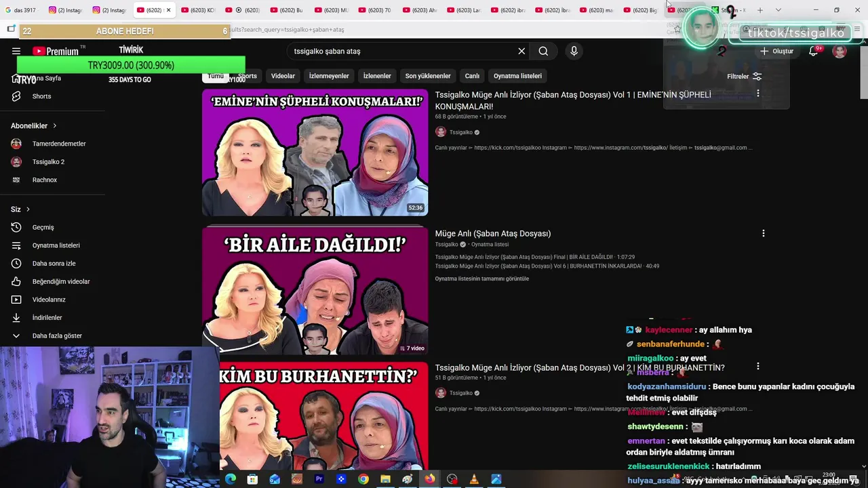868x488 pixels.
Task: Run search with magnifier button
Action: [x=543, y=51]
